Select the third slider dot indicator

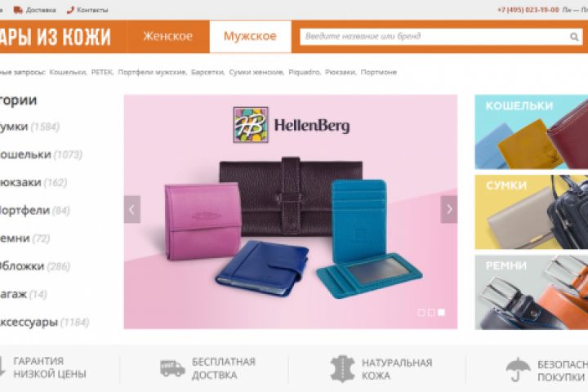(x=441, y=312)
